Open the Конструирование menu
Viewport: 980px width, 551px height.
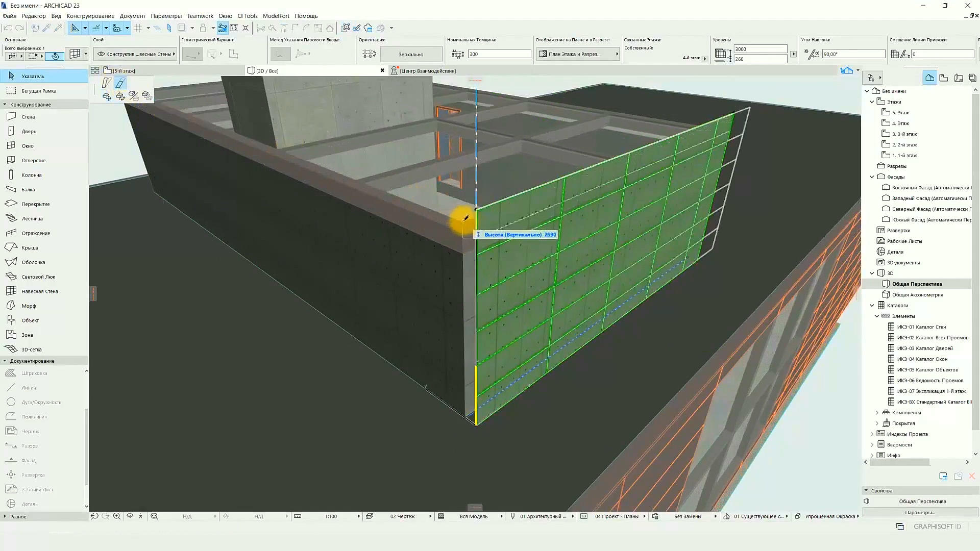coord(90,16)
